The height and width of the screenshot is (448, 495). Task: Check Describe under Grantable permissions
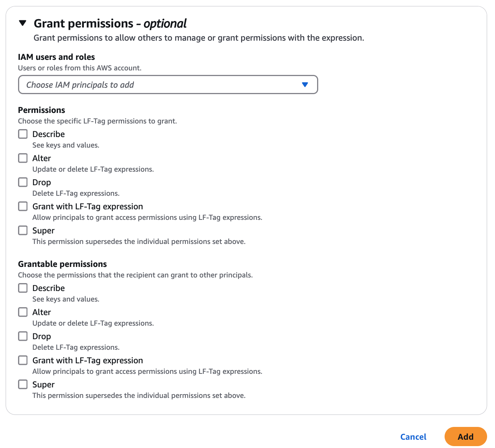pyautogui.click(x=23, y=288)
